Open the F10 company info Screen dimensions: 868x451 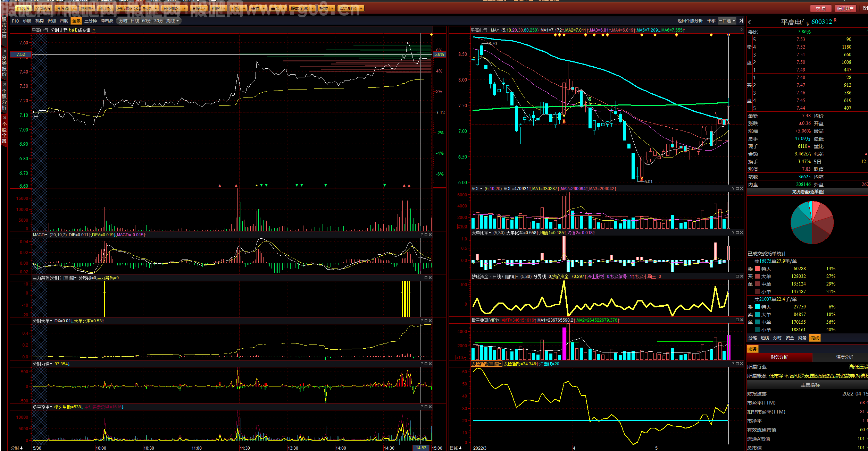[x=15, y=21]
